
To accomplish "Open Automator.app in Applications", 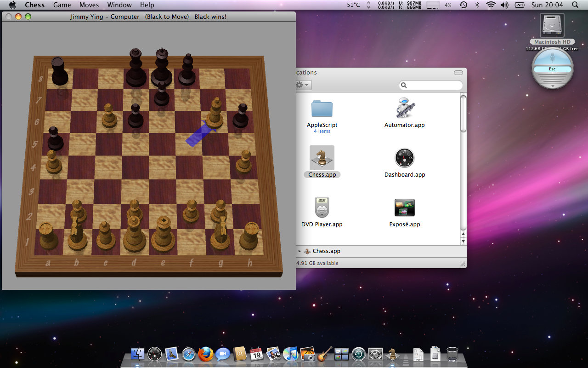I will coord(404,109).
